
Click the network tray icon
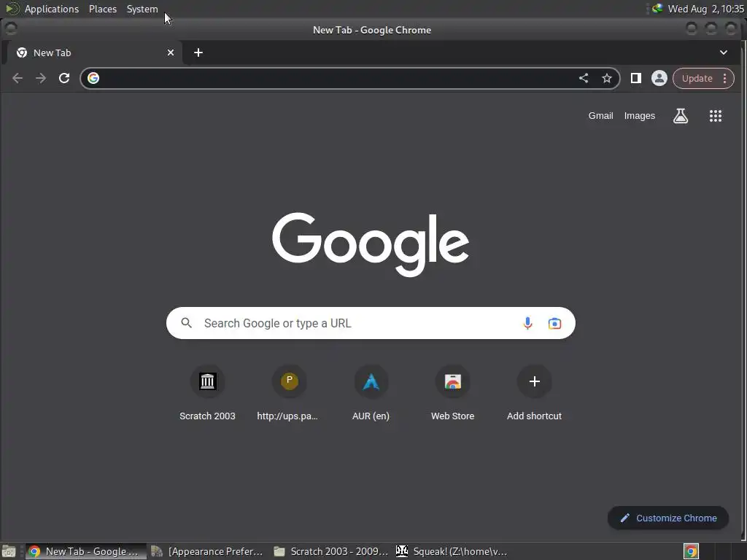click(657, 8)
